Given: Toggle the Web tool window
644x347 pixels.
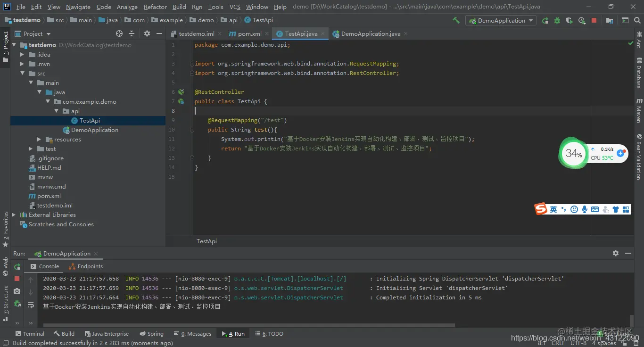Looking at the screenshot, I should 5,267.
